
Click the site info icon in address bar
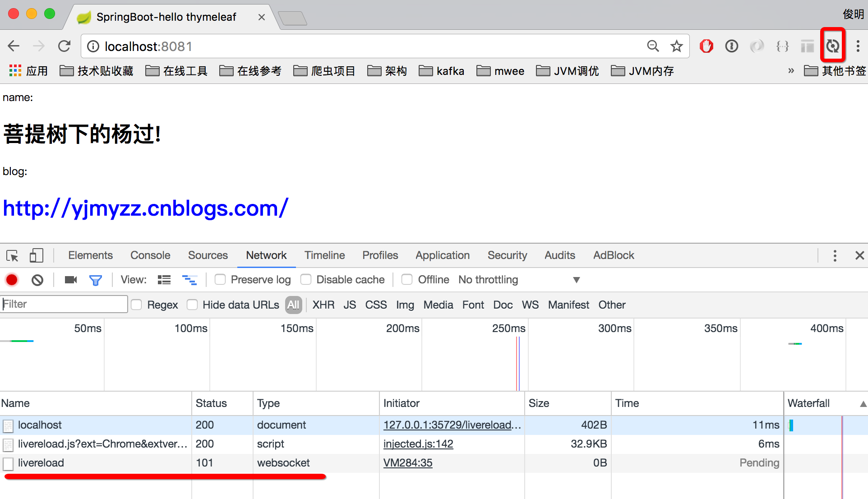(93, 46)
